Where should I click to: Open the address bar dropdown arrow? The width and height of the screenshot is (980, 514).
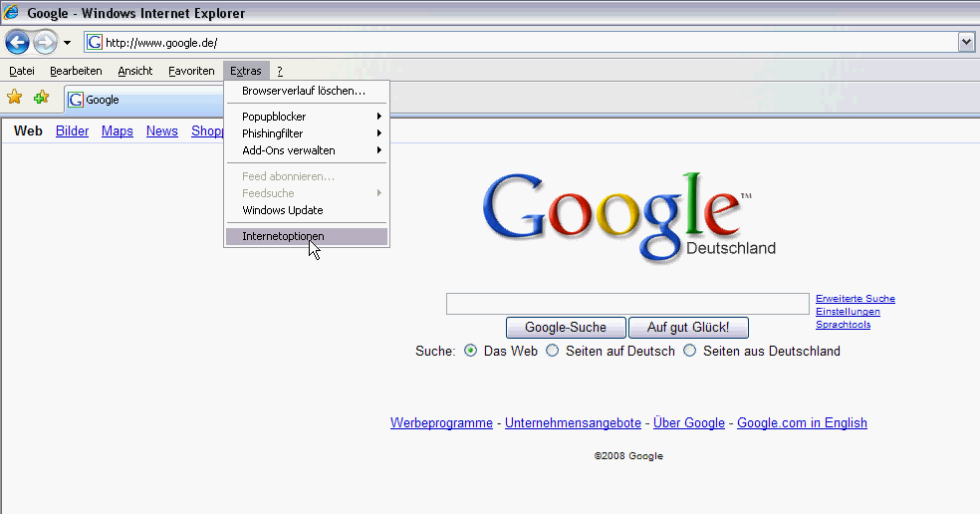click(x=966, y=42)
